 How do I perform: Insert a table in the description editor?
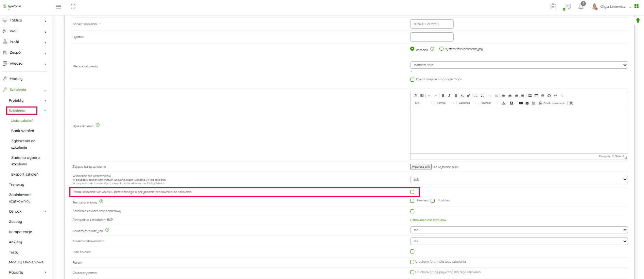[x=536, y=96]
